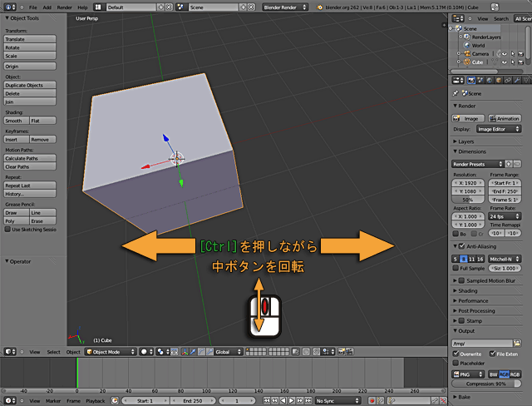Toggle Camera visibility eye in outliner
The width and height of the screenshot is (532, 406).
[x=504, y=53]
